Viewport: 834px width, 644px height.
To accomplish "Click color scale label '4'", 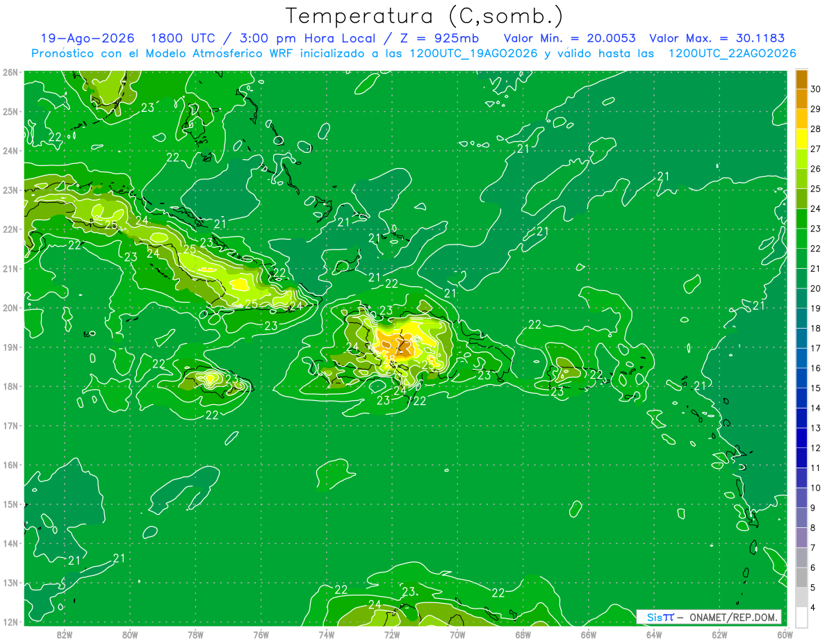I will coord(813,607).
